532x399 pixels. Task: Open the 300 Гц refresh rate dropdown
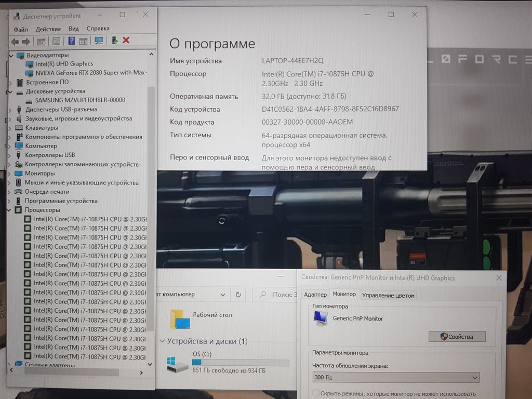(x=395, y=378)
